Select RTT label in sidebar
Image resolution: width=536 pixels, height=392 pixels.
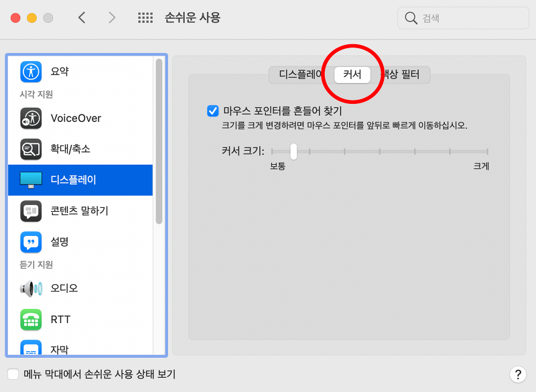click(x=60, y=320)
